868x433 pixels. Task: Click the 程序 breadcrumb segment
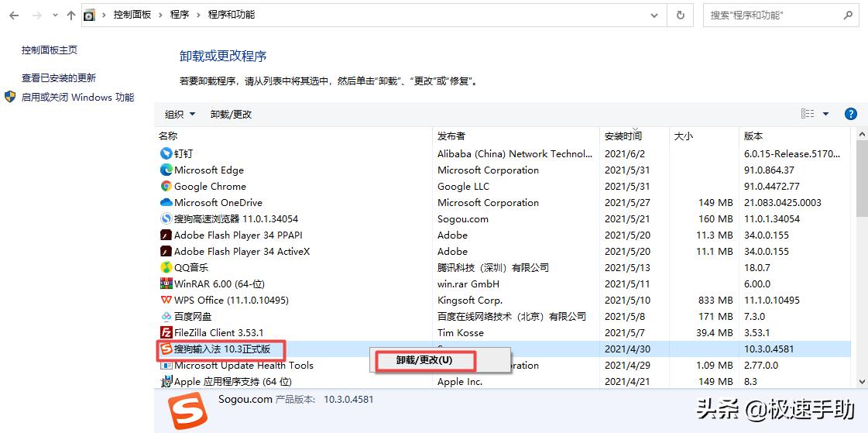pos(180,15)
